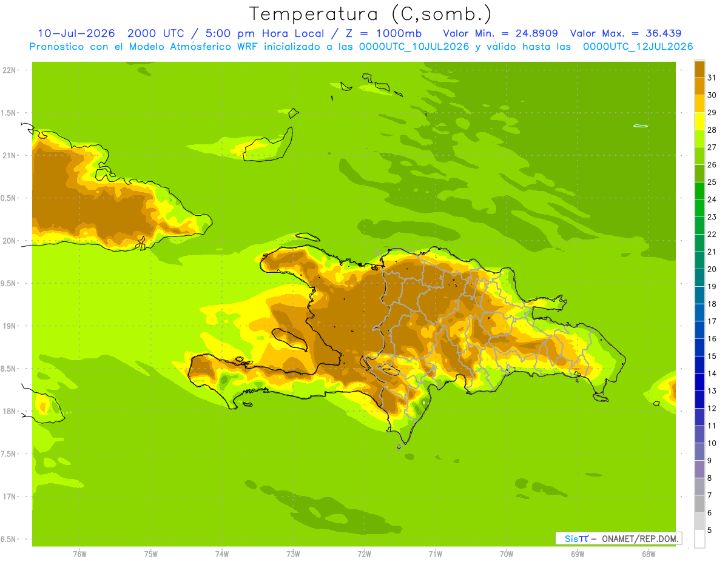Select the date text "10-Jul-2026"
Screen dimensions: 728x562
[x=76, y=33]
